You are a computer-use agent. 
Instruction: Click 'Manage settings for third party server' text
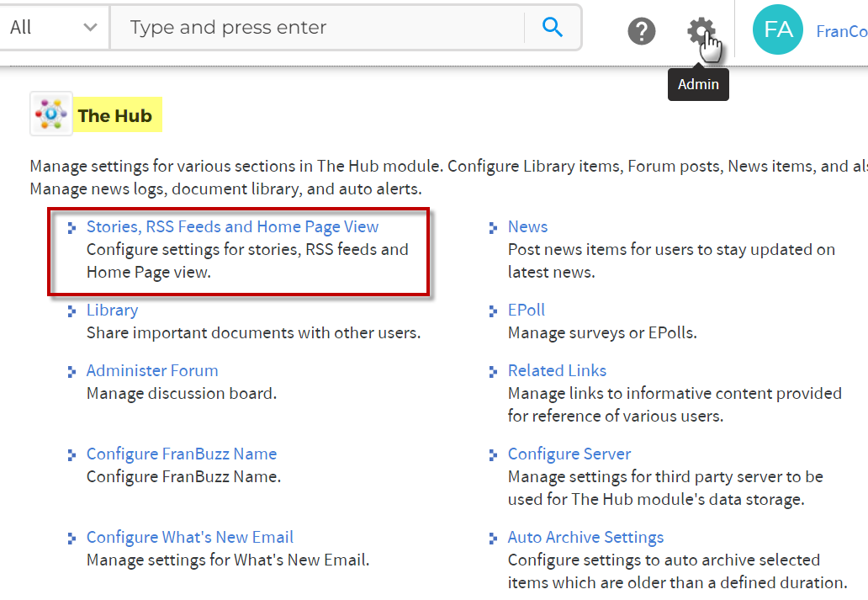pos(665,488)
